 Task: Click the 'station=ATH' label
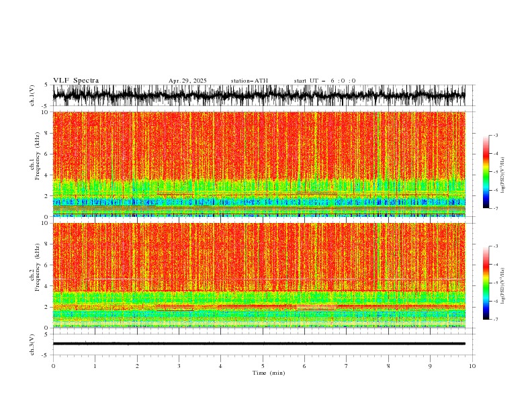click(x=249, y=81)
